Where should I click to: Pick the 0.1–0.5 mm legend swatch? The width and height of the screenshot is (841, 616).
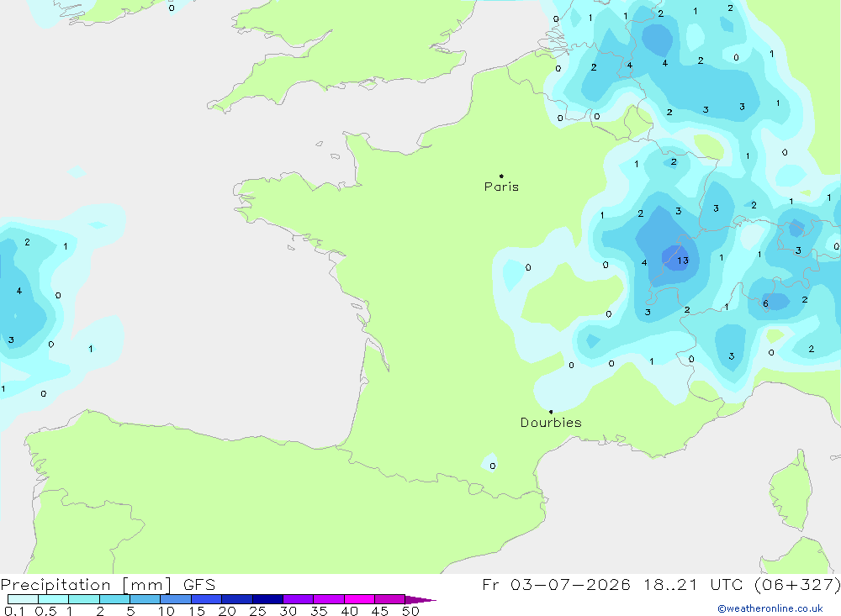23,599
